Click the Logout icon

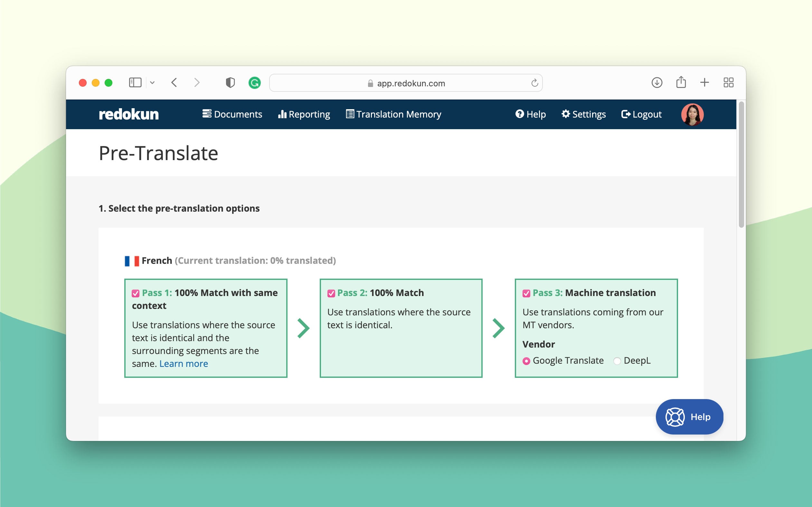(x=625, y=114)
